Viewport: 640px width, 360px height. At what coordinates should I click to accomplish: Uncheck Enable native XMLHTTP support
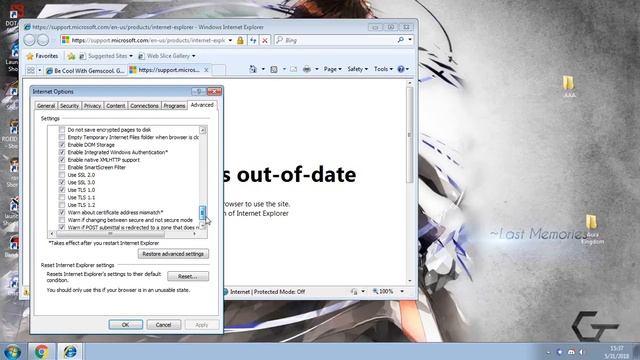point(62,160)
